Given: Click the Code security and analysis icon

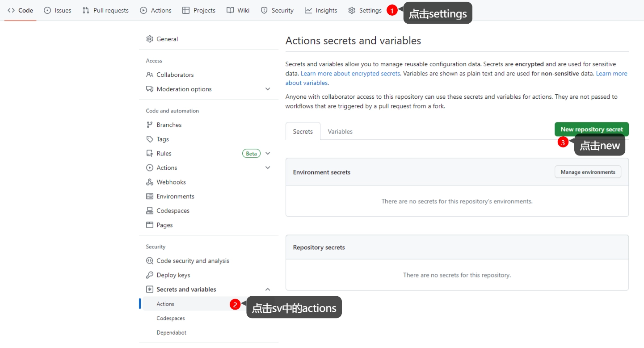Looking at the screenshot, I should (150, 260).
